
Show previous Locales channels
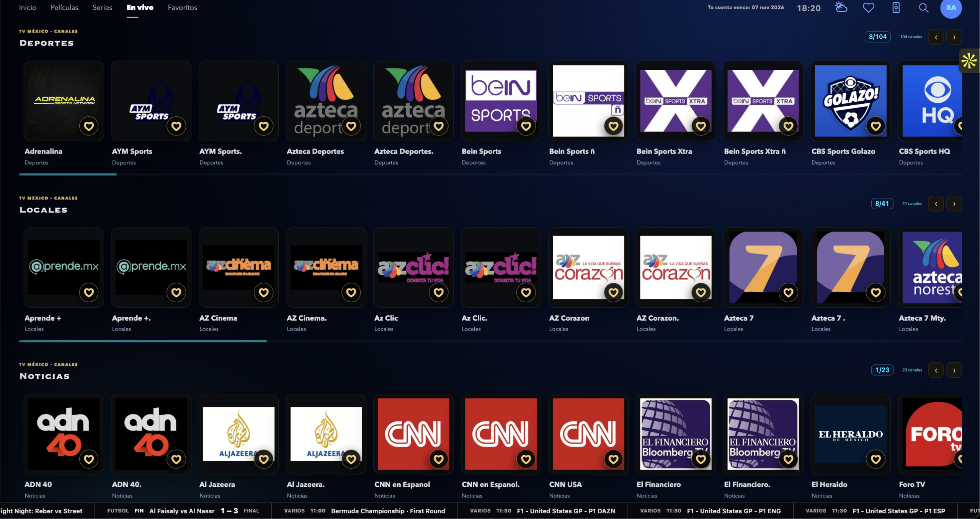[936, 204]
